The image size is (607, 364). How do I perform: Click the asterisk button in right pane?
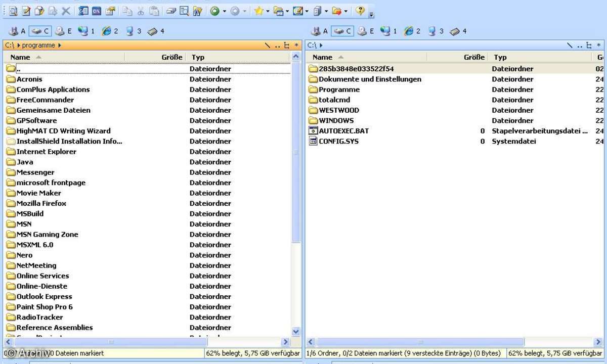pos(599,45)
